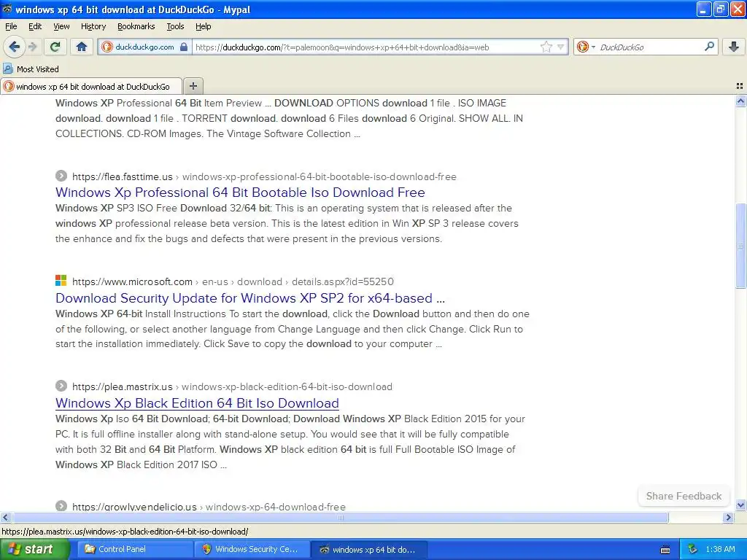Click the 1:38 AM clock

point(720,550)
